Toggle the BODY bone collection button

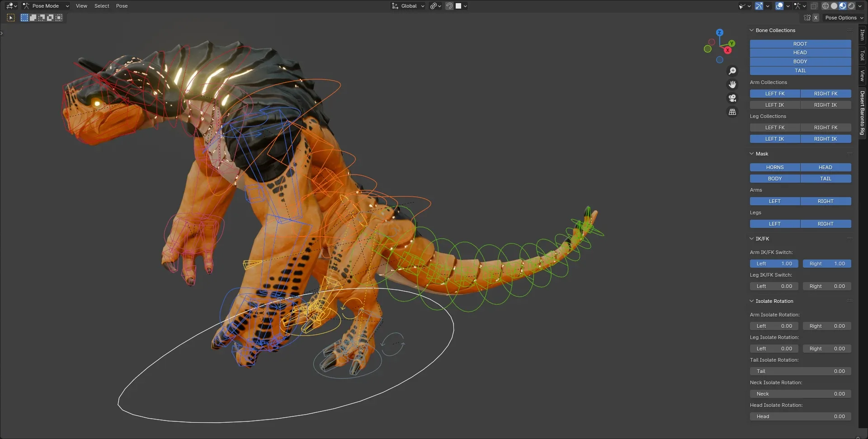[800, 61]
